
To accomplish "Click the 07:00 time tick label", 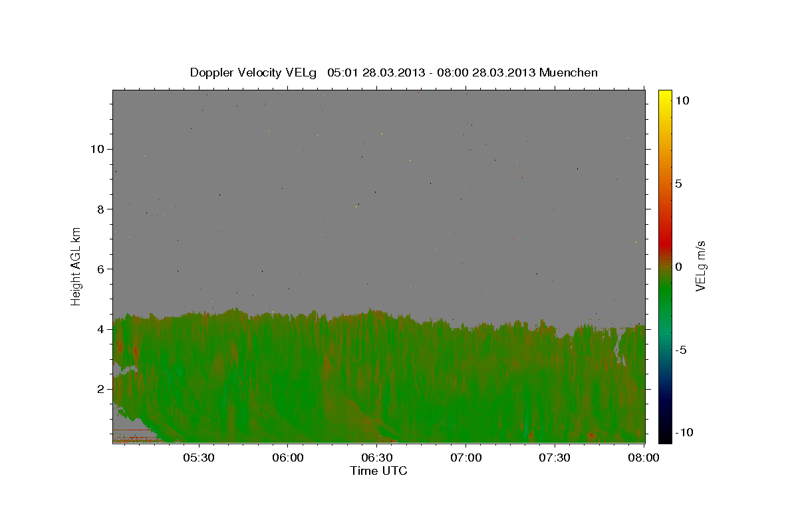I will 466,458.
